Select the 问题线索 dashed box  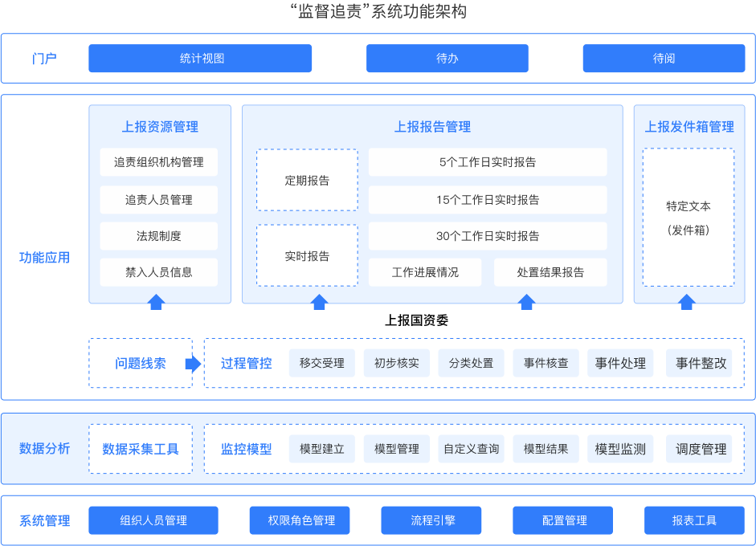141,363
